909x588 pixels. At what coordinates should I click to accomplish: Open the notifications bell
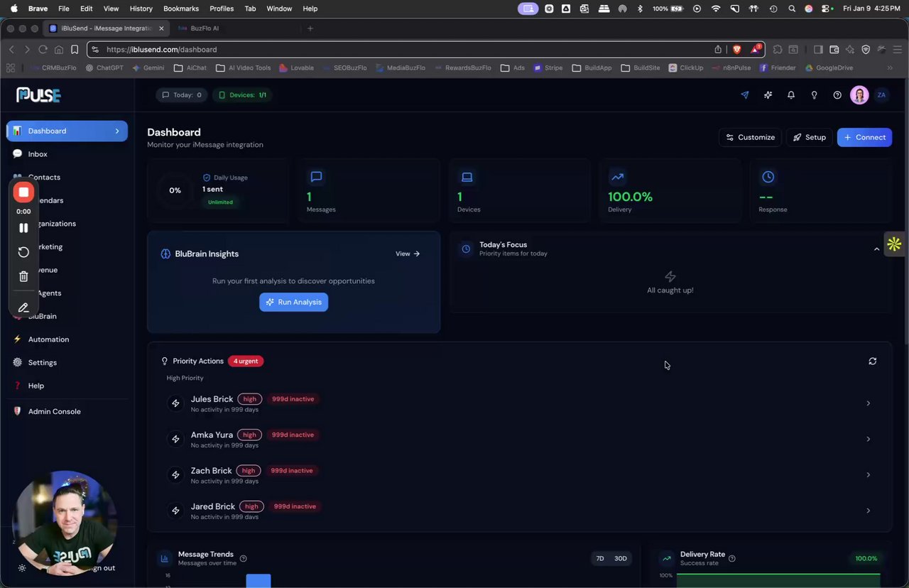[791, 95]
